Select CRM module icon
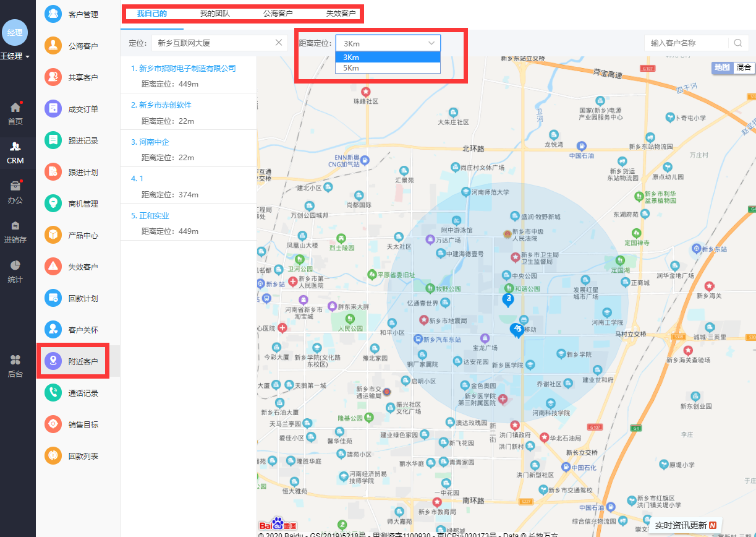Viewport: 756px width, 537px height. pyautogui.click(x=15, y=147)
